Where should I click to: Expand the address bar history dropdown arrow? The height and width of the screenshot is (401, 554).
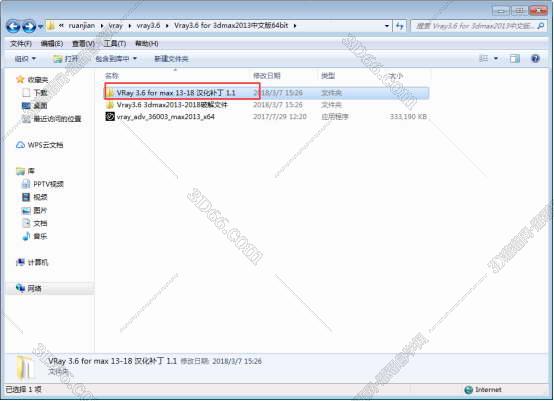click(387, 26)
